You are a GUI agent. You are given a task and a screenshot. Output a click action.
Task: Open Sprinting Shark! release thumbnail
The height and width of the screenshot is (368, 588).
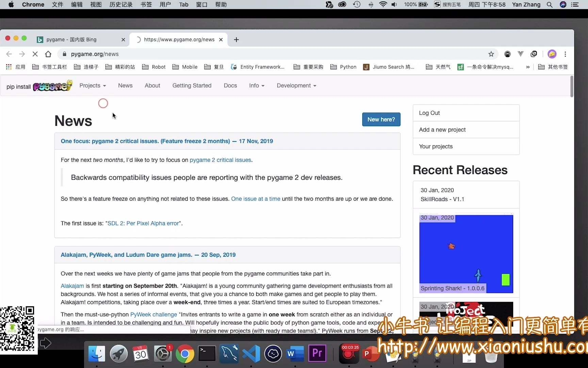(466, 254)
